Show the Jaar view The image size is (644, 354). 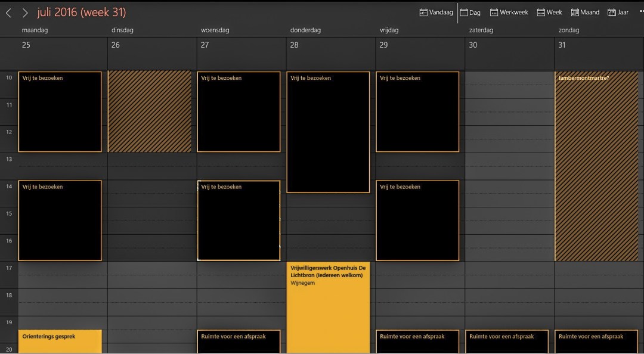tap(618, 13)
